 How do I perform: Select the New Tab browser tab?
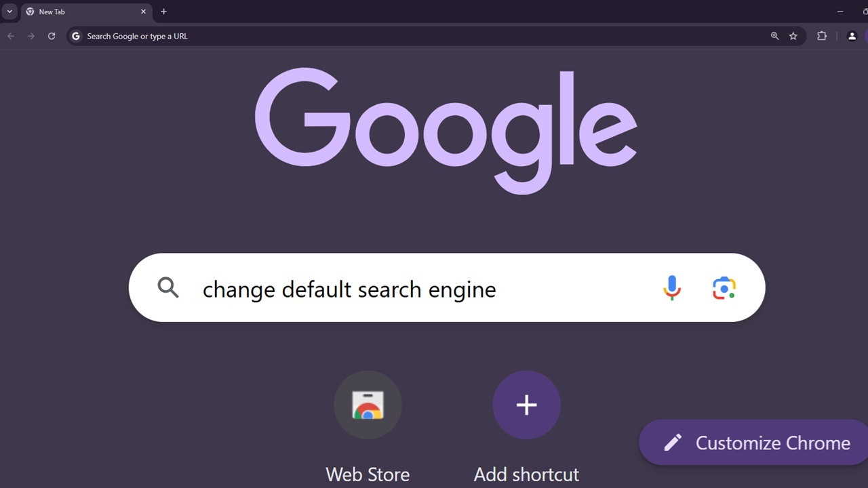point(81,12)
